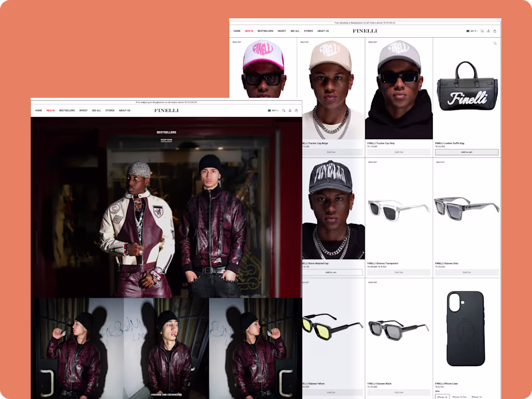Open the cart icon in the front window header

(x=296, y=110)
